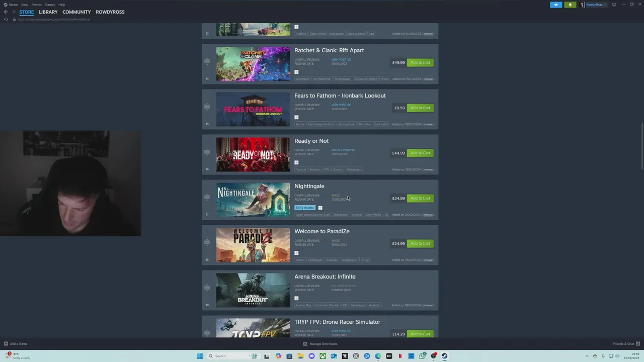This screenshot has height=362, width=644.
Task: Open the Ready or Not title link
Action: (311, 141)
